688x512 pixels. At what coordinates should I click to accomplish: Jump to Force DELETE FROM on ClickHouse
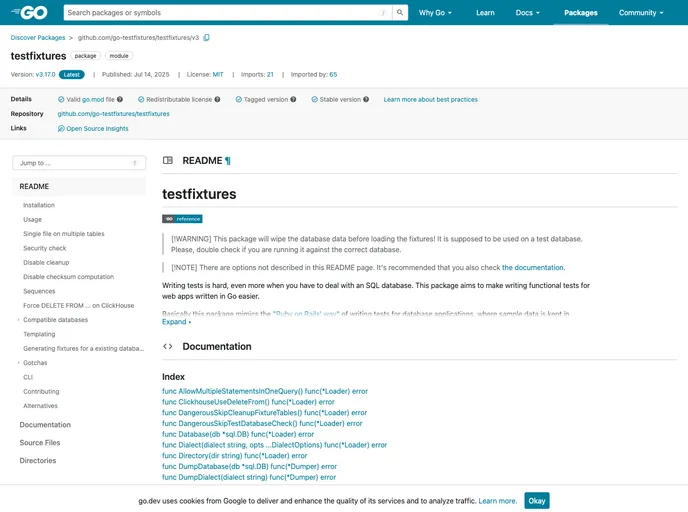click(79, 306)
